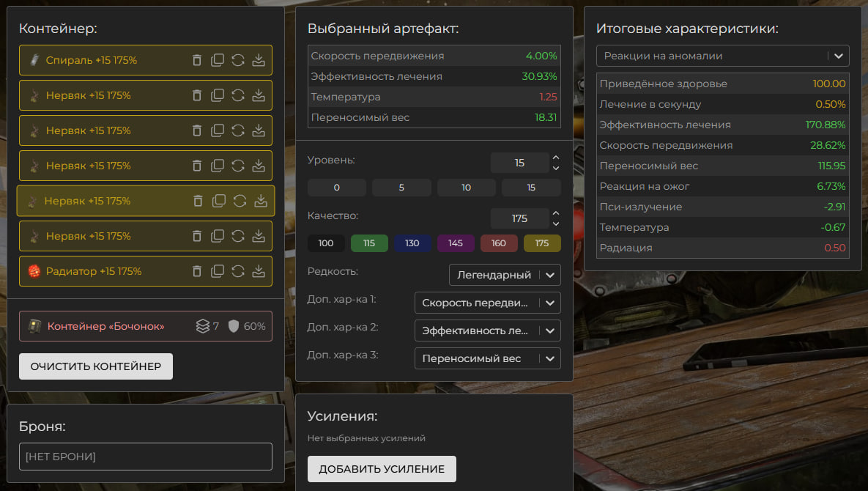Click the Реакция на ожог 6.73% row
The image size is (868, 491).
coord(722,186)
